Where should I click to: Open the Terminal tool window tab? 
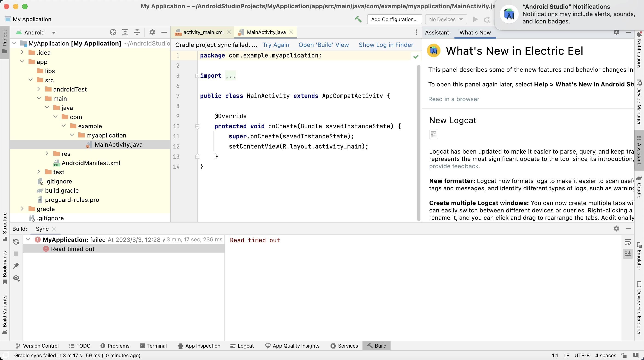coord(153,346)
